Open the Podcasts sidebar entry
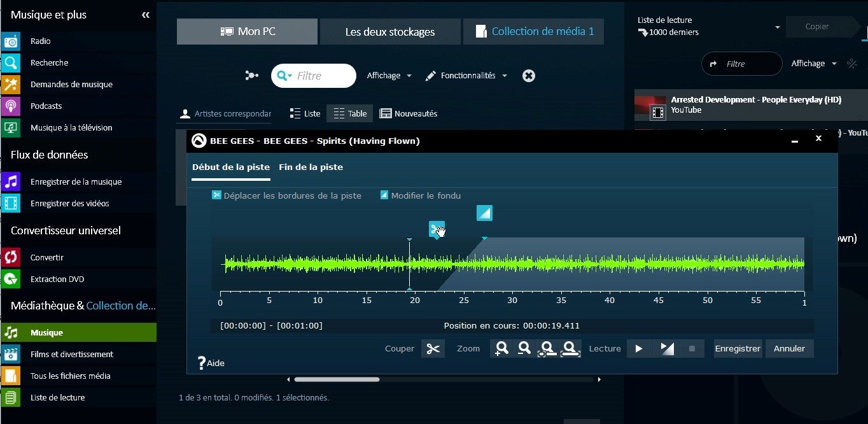This screenshot has width=868, height=424. [x=47, y=106]
